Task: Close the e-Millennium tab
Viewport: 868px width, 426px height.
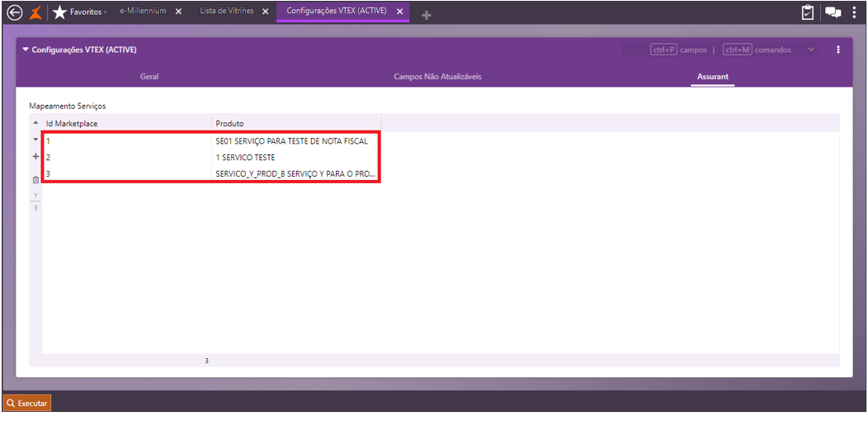Action: point(179,12)
